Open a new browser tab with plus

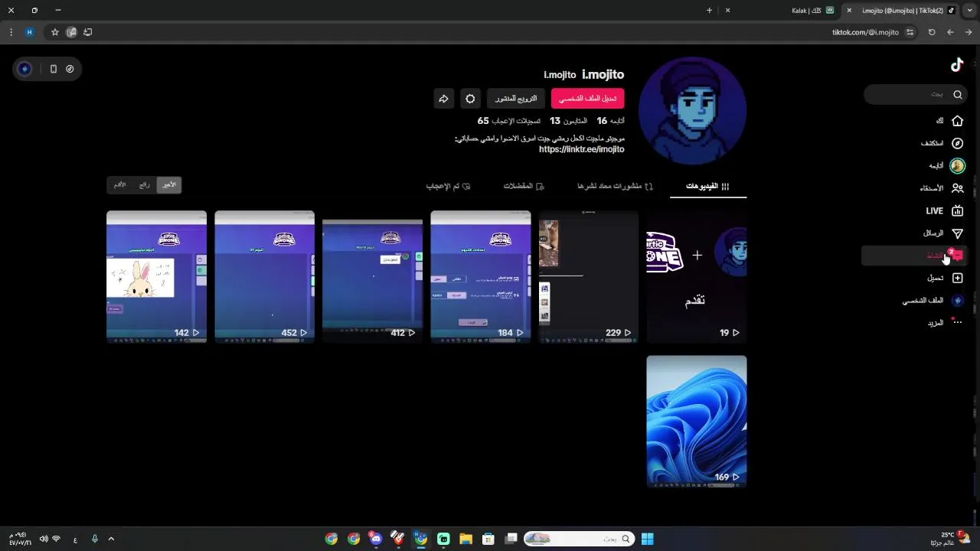pos(709,11)
